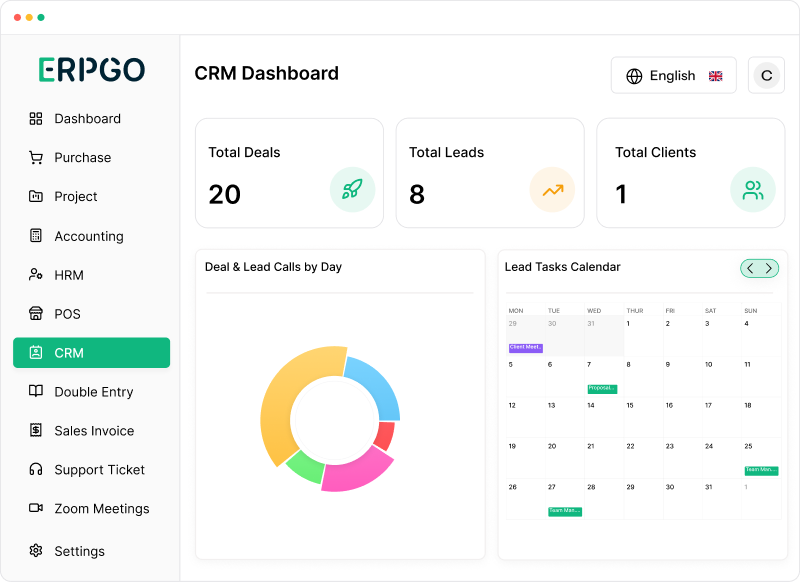
Task: Select day 10 in the calendar
Action: pos(709,365)
